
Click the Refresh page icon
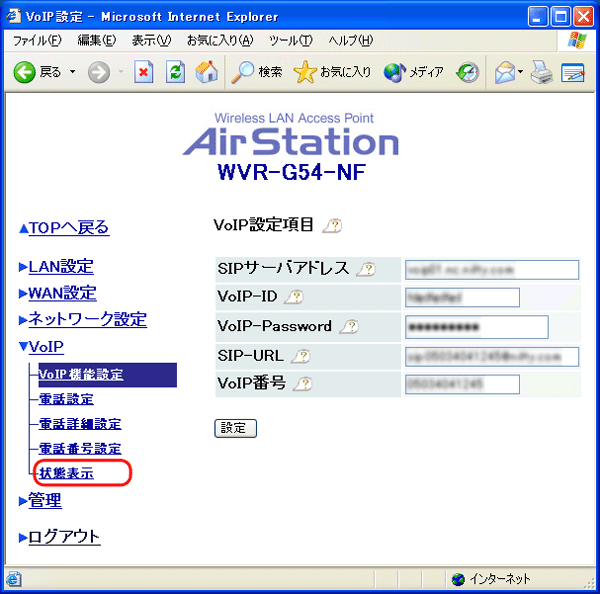[175, 72]
